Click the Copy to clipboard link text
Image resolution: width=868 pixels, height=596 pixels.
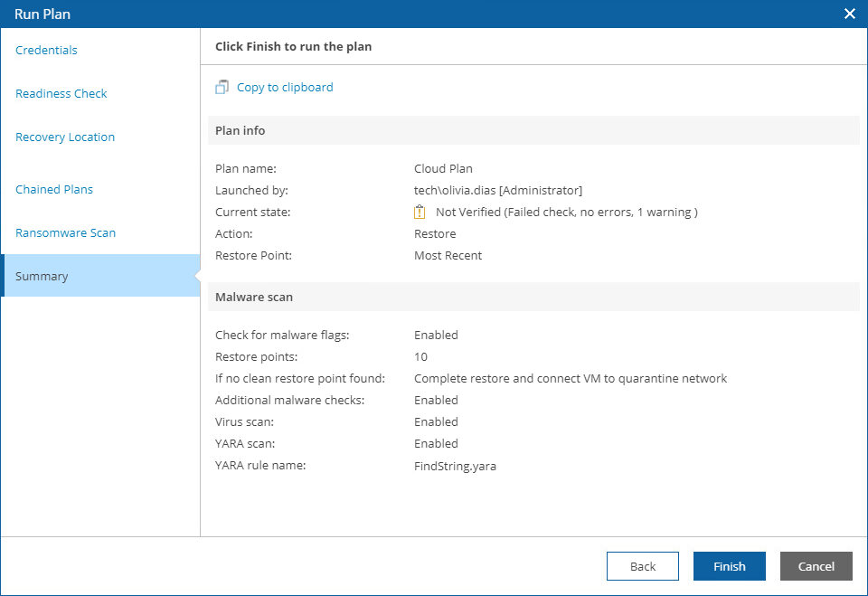[x=285, y=88]
